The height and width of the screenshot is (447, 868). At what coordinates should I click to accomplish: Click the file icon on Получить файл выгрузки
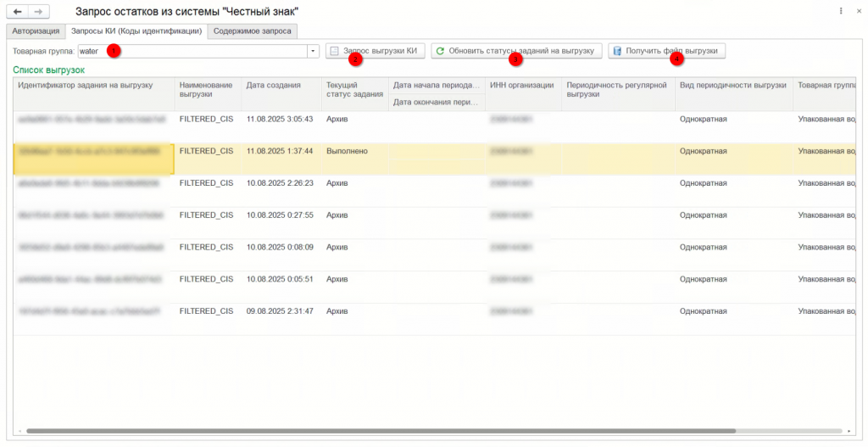(617, 51)
